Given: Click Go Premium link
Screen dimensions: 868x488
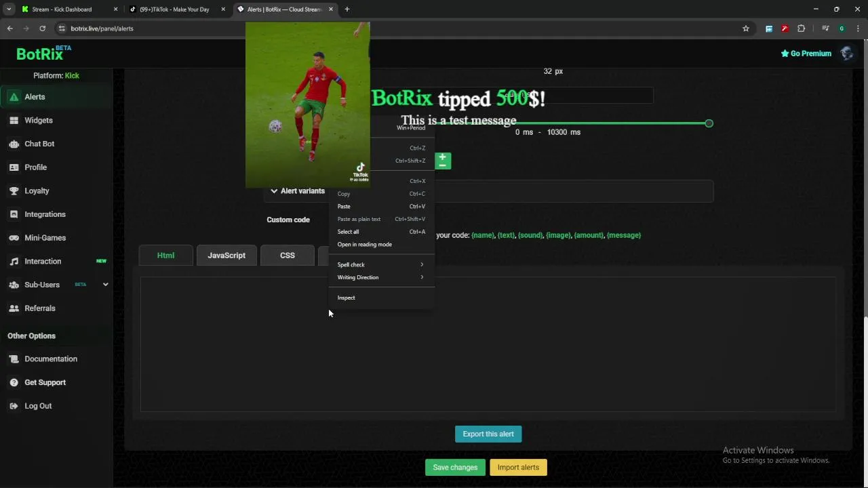Looking at the screenshot, I should click(806, 54).
